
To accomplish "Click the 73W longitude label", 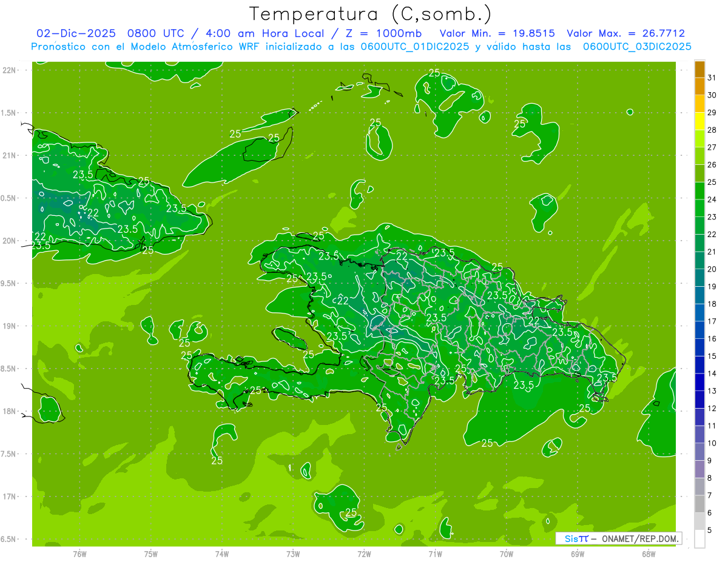I will click(293, 554).
